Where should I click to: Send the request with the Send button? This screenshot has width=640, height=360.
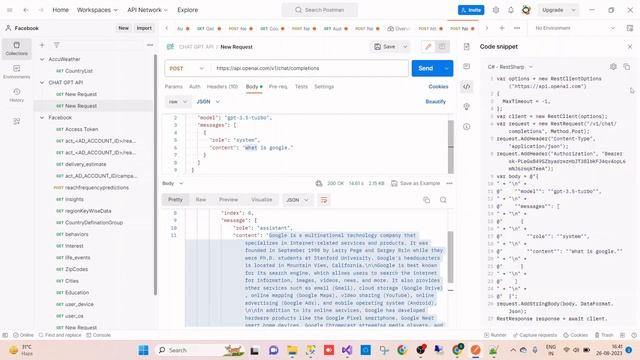(426, 68)
